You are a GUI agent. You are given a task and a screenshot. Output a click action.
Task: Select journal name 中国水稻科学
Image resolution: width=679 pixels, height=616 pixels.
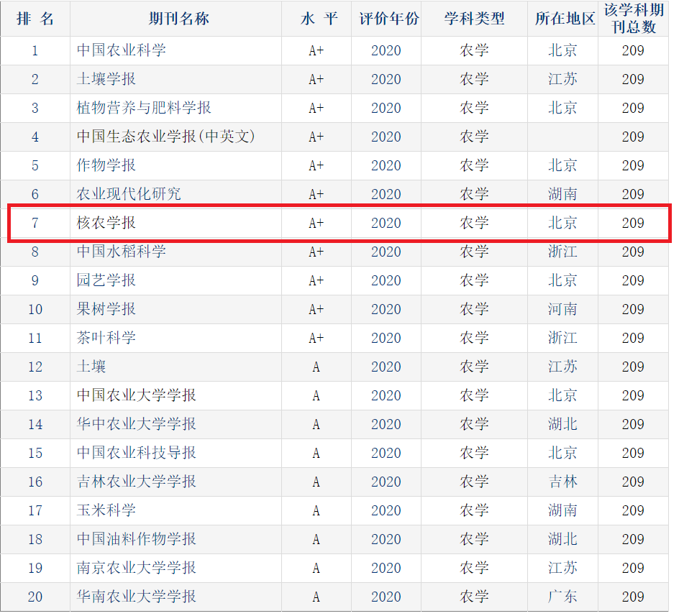tap(122, 252)
